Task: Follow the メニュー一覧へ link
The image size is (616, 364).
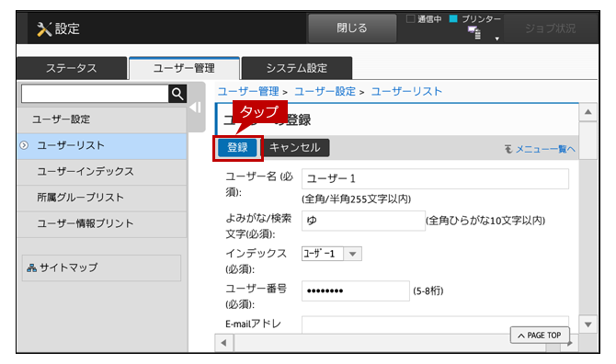Action: pos(545,149)
